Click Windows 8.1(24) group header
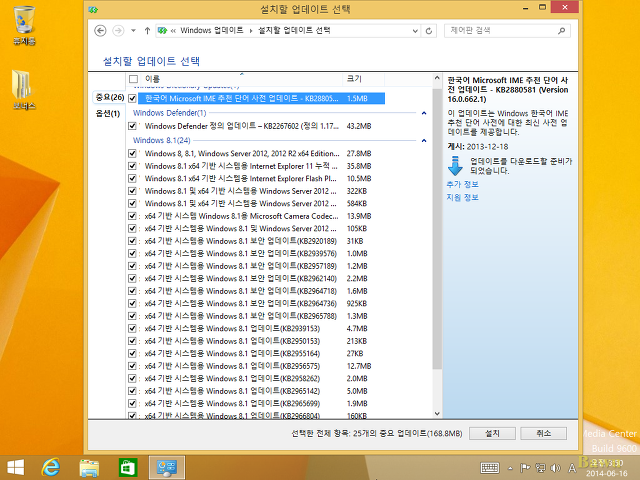 point(162,140)
